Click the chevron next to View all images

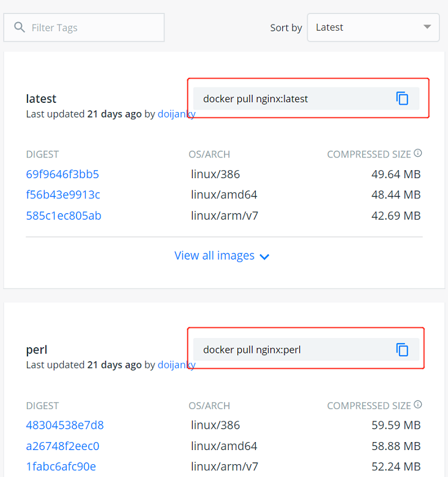click(x=264, y=257)
